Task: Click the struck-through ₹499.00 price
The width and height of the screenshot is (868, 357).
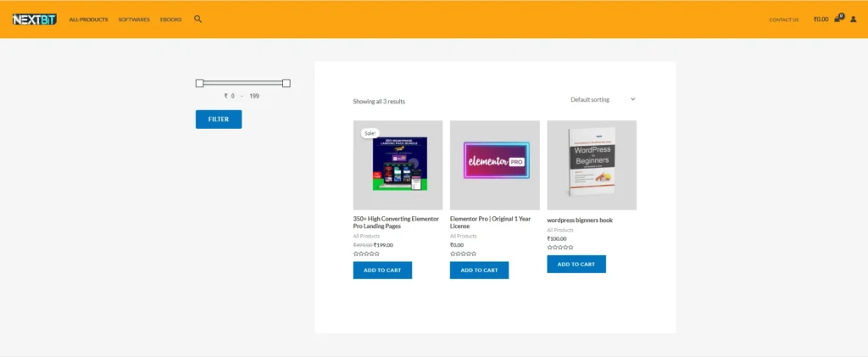Action: coord(363,244)
